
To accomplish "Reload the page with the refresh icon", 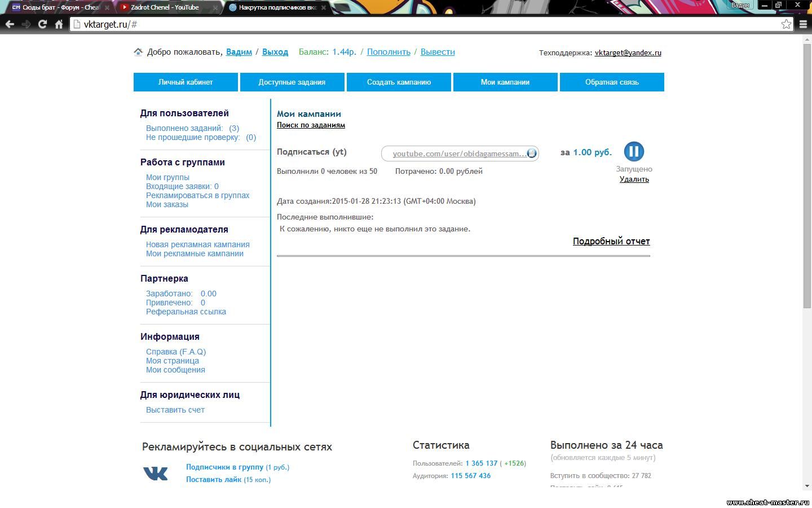I will click(42, 24).
